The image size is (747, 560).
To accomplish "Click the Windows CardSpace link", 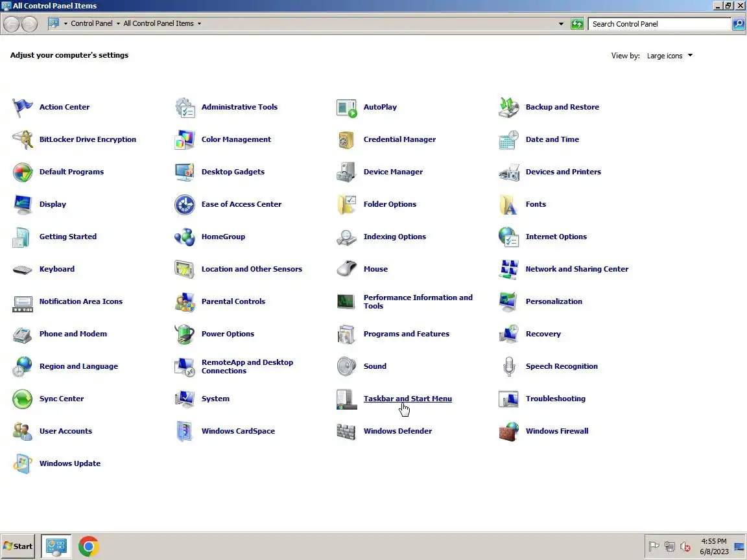I will pos(238,431).
